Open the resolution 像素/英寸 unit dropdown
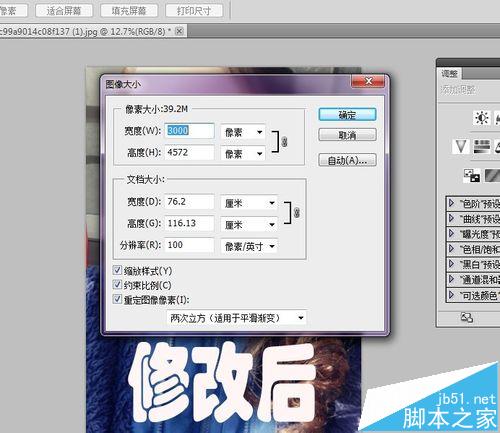The width and height of the screenshot is (500, 433). (249, 246)
